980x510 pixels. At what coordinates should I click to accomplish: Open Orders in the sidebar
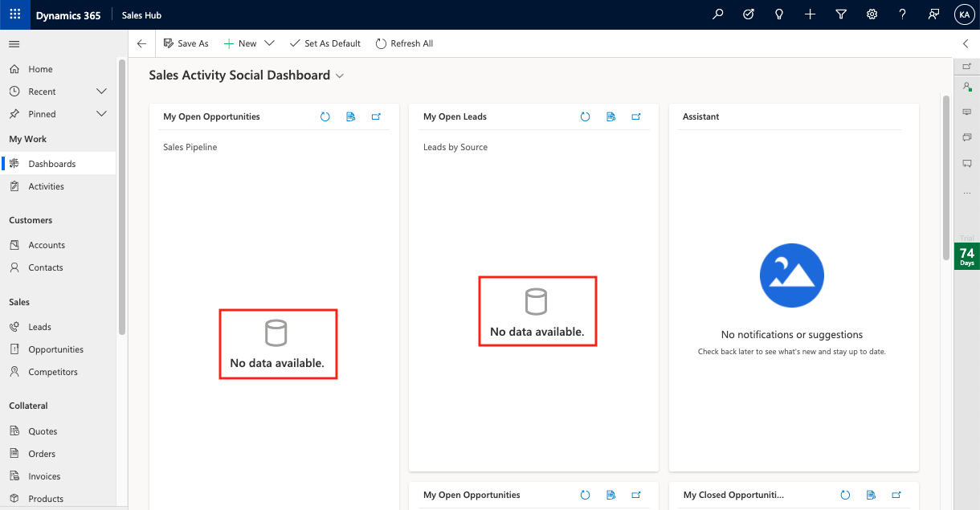point(58,454)
